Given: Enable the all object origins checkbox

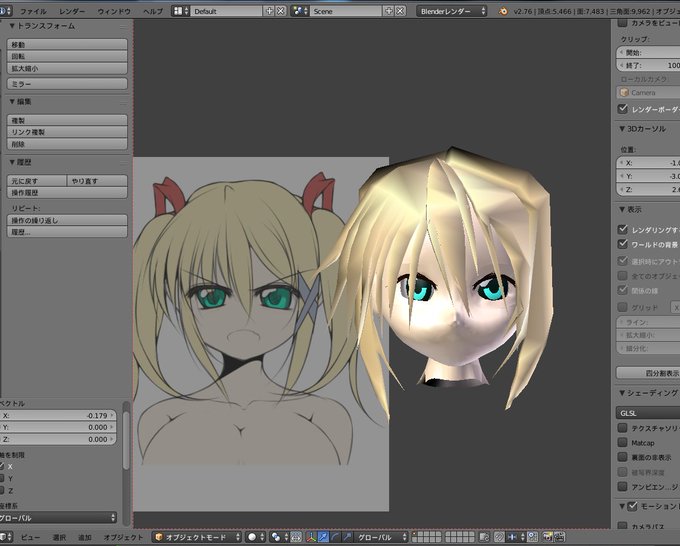Looking at the screenshot, I should (x=623, y=275).
